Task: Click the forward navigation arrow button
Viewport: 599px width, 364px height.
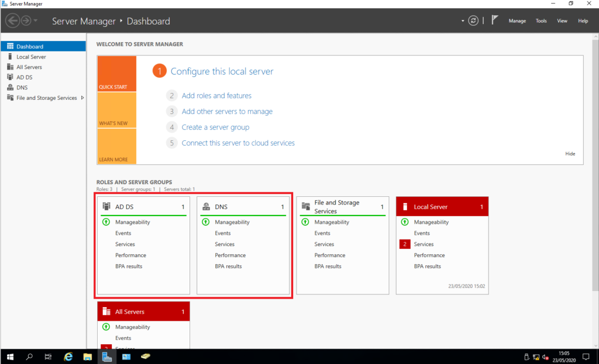Action: (26, 20)
